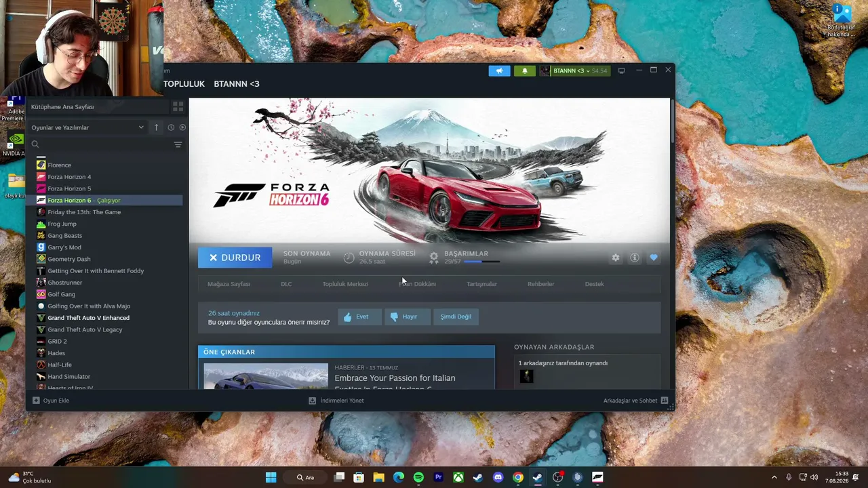Click the Garry's Mod game icon

point(41,247)
